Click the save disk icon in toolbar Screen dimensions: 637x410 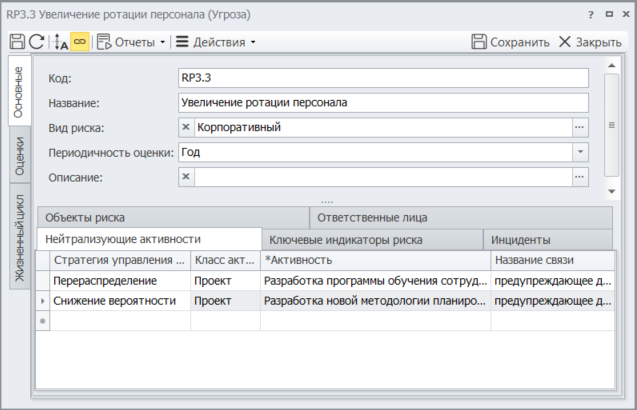pyautogui.click(x=17, y=42)
